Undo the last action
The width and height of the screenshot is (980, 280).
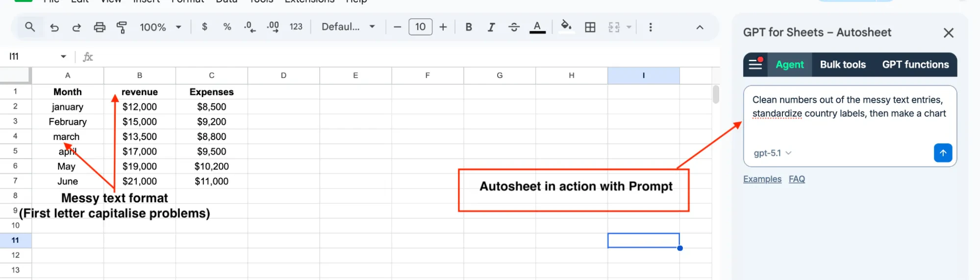(x=54, y=27)
